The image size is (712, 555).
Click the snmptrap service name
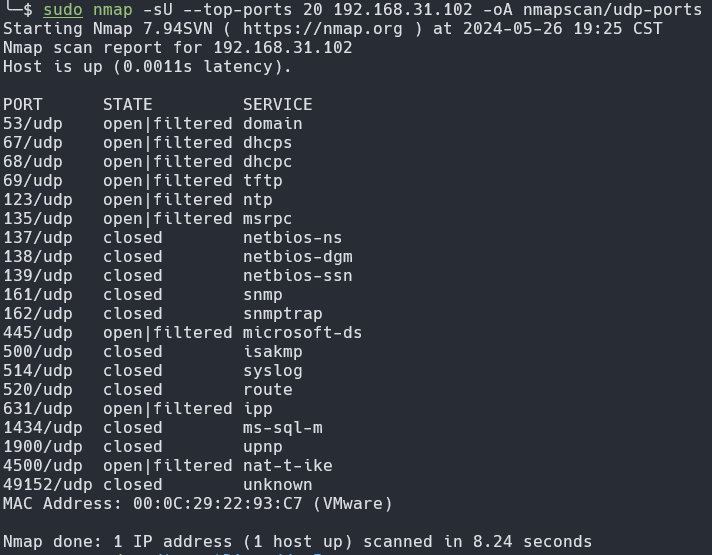282,314
